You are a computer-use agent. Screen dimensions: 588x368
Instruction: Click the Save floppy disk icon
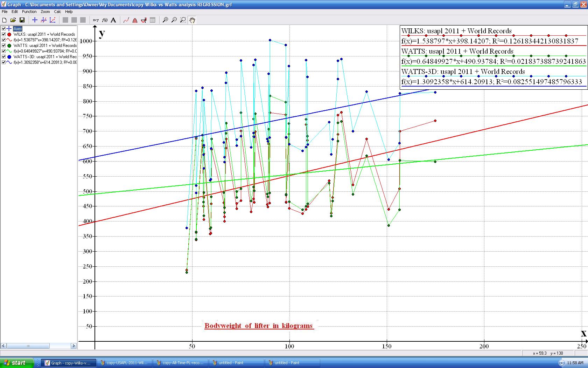coord(22,20)
